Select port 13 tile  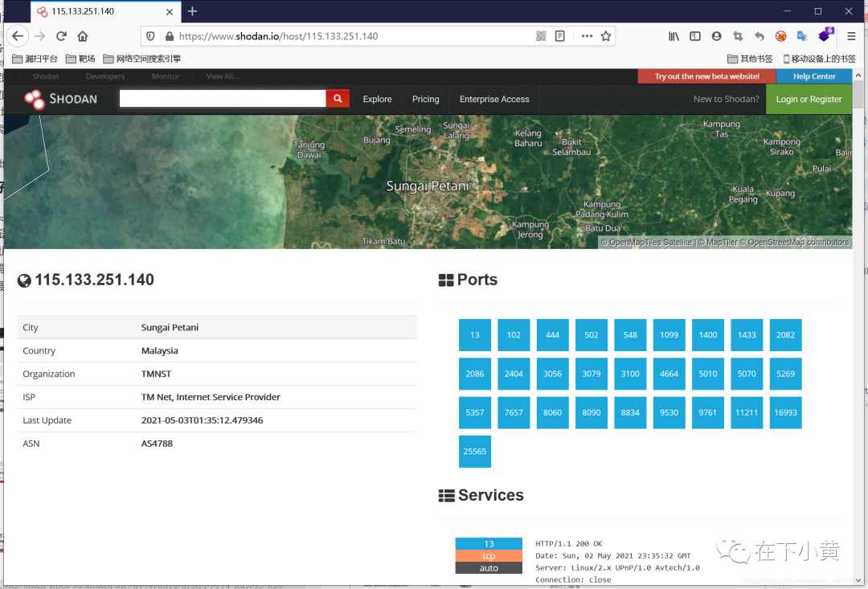click(x=475, y=335)
